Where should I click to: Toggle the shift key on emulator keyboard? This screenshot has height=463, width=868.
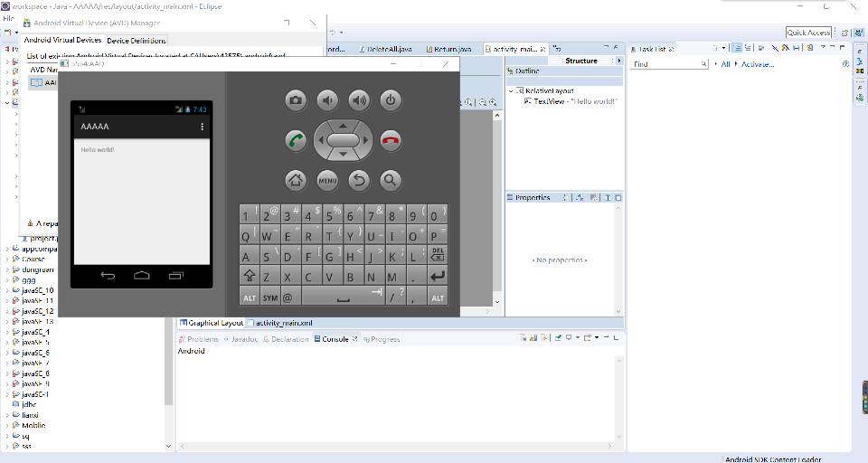250,277
